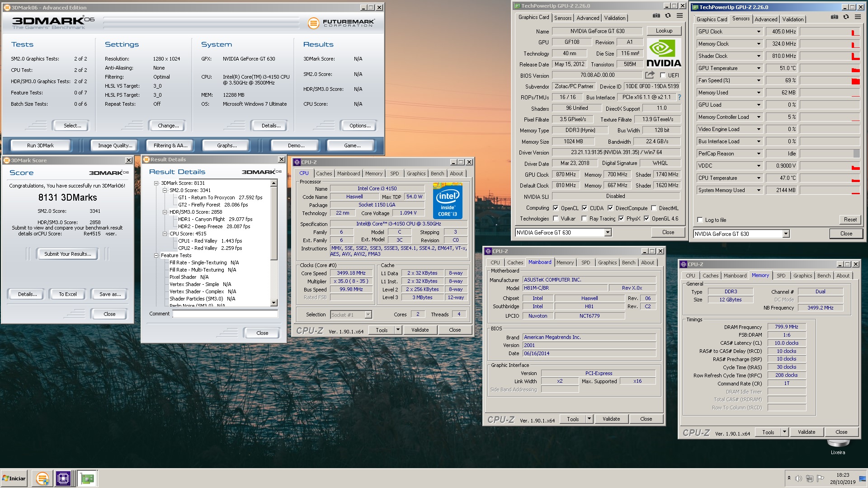Click the Action Center flag tray icon
The height and width of the screenshot is (488, 868).
[x=821, y=478]
